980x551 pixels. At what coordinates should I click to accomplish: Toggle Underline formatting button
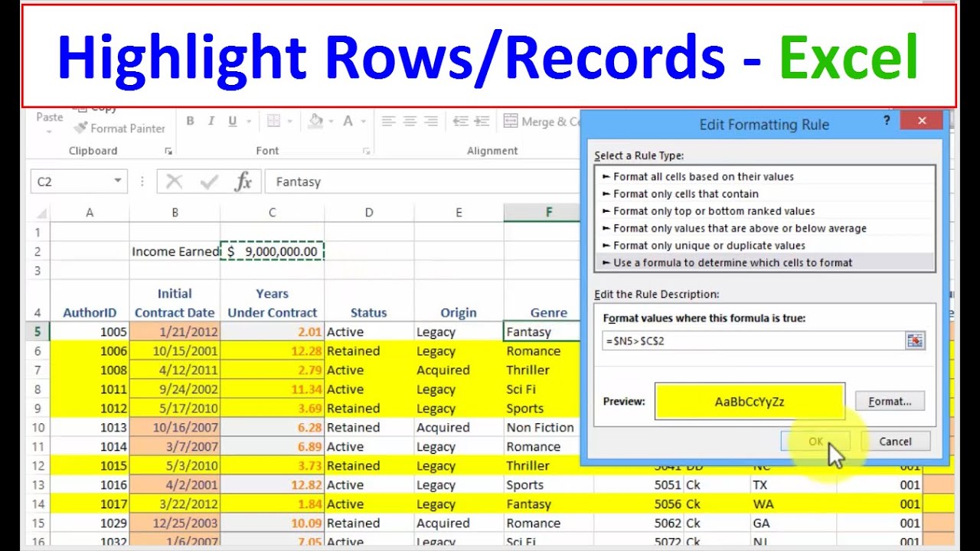[x=231, y=121]
